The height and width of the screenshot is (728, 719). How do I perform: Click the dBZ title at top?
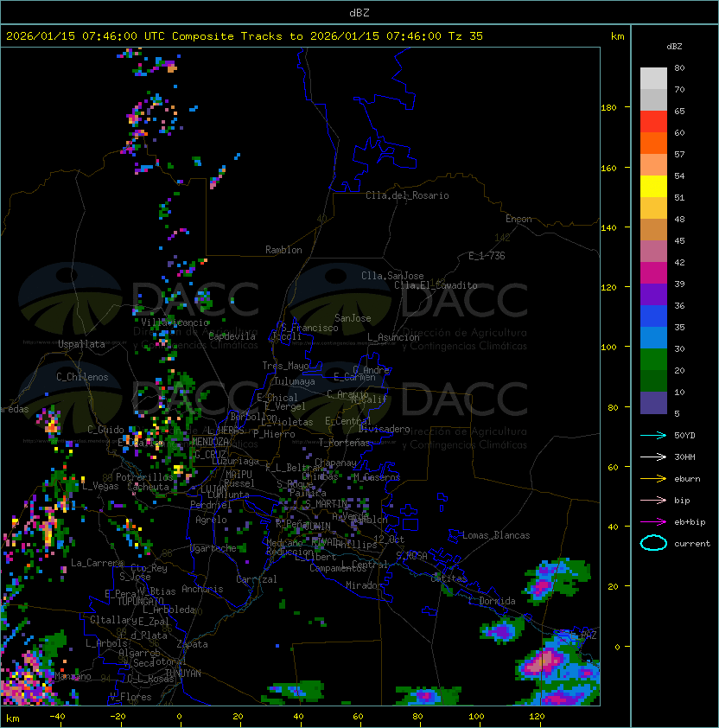(x=359, y=12)
